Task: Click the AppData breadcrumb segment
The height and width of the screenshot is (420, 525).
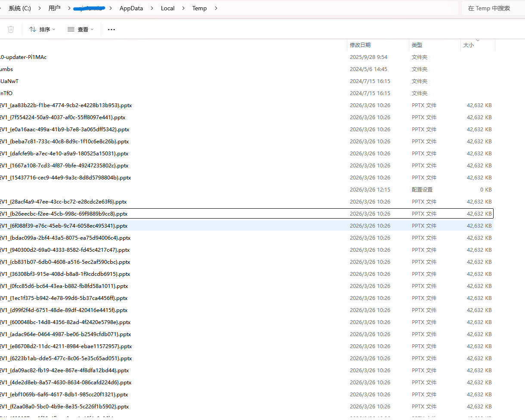Action: (131, 8)
